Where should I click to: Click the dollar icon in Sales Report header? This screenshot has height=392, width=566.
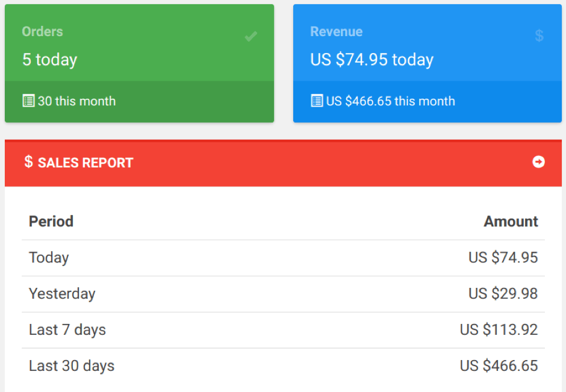[x=28, y=162]
